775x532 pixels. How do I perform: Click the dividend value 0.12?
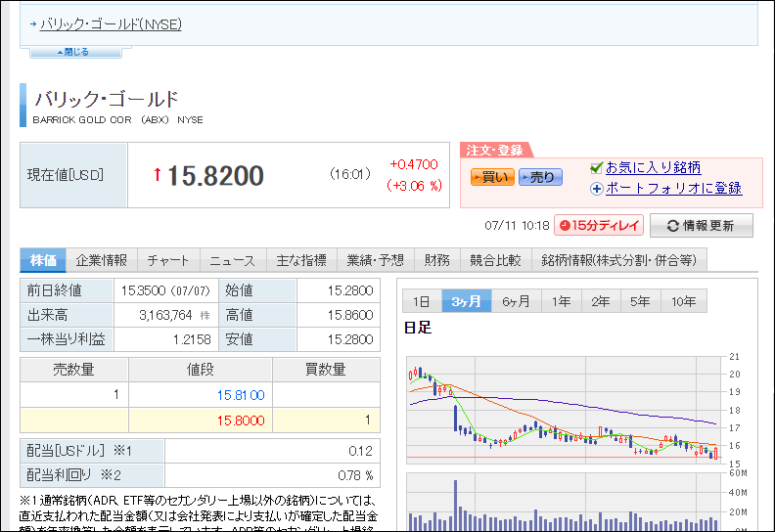pos(360,451)
